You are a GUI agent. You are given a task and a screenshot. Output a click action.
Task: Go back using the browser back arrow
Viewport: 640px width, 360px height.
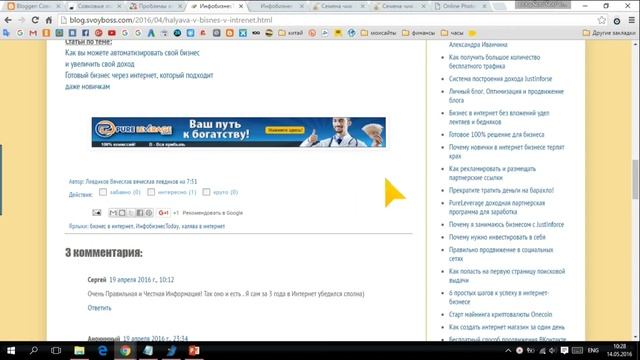click(8, 20)
